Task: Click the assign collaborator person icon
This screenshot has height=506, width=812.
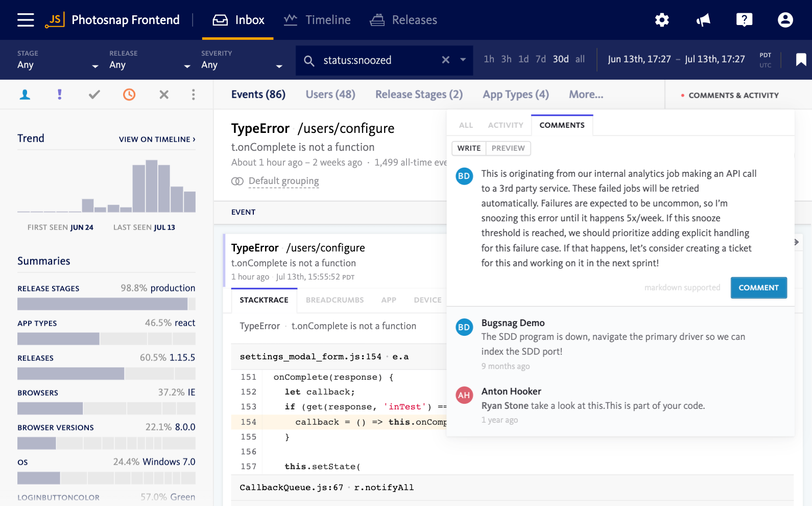Action: pyautogui.click(x=25, y=95)
